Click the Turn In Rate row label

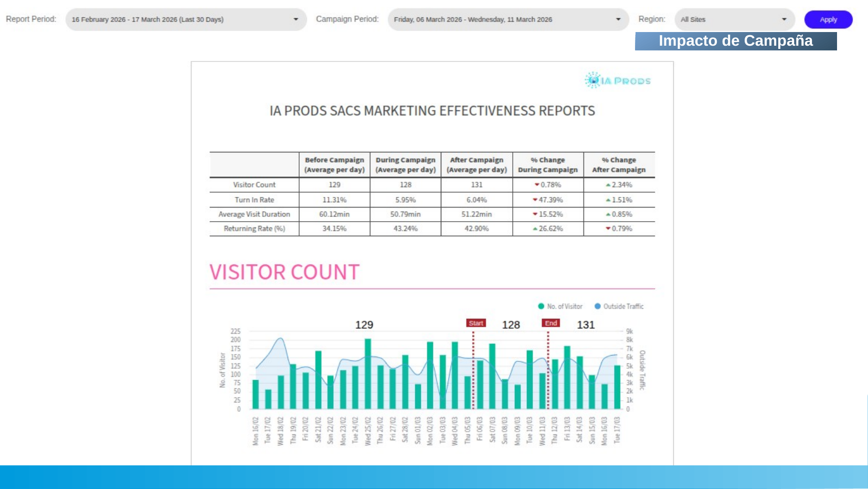(255, 200)
